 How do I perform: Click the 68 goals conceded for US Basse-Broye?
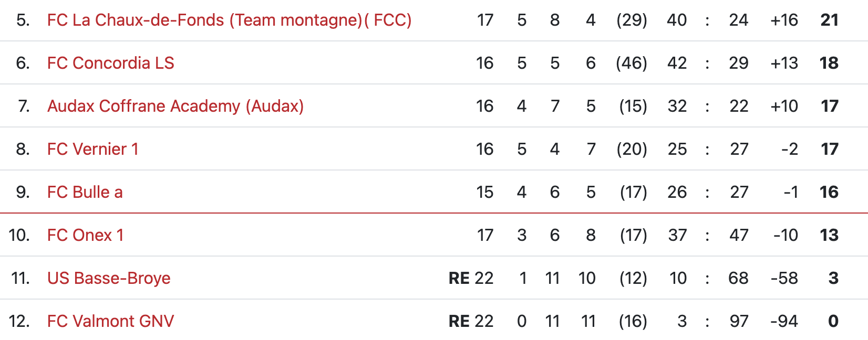(738, 278)
